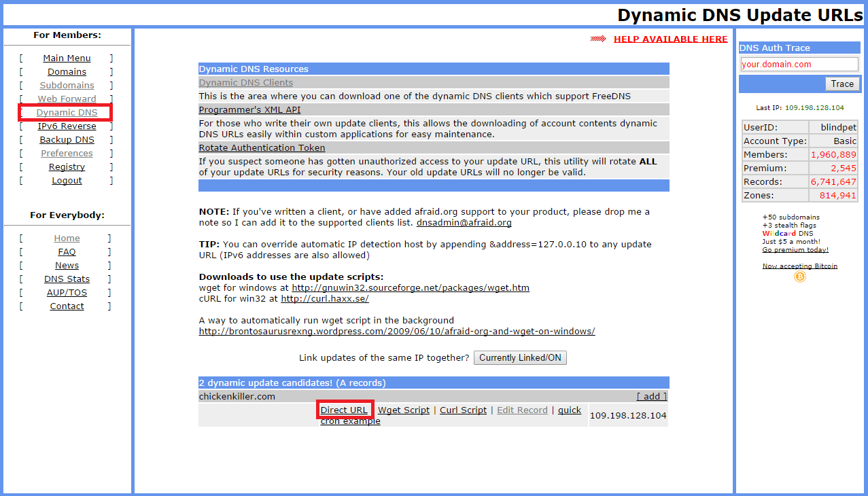Open the Dynamic DNS sidebar item
This screenshot has height=496, width=868.
click(67, 113)
